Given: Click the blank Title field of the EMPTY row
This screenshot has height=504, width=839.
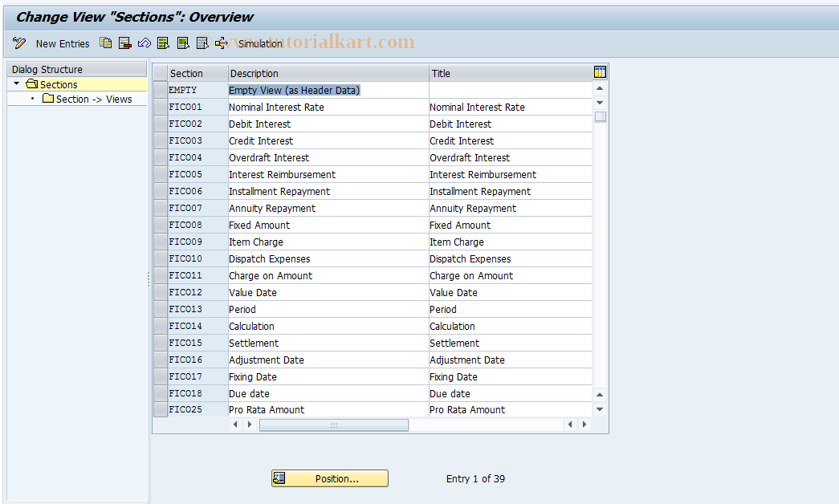Looking at the screenshot, I should [511, 90].
